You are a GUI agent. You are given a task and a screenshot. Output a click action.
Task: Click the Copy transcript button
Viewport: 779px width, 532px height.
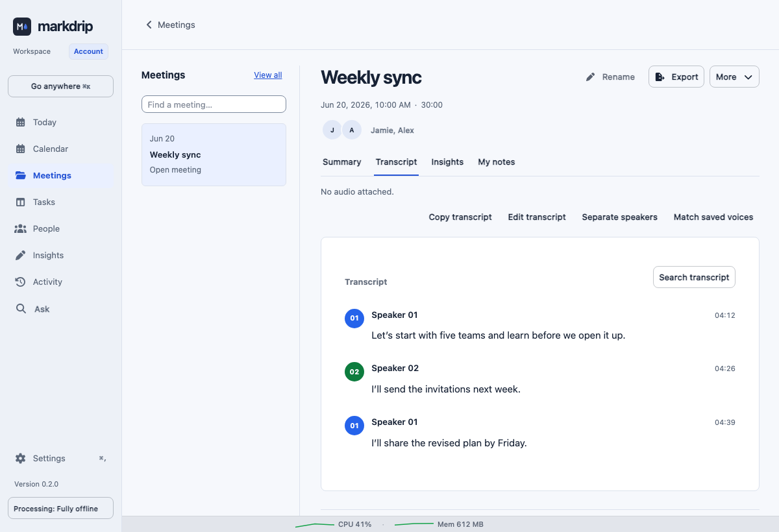pos(460,217)
